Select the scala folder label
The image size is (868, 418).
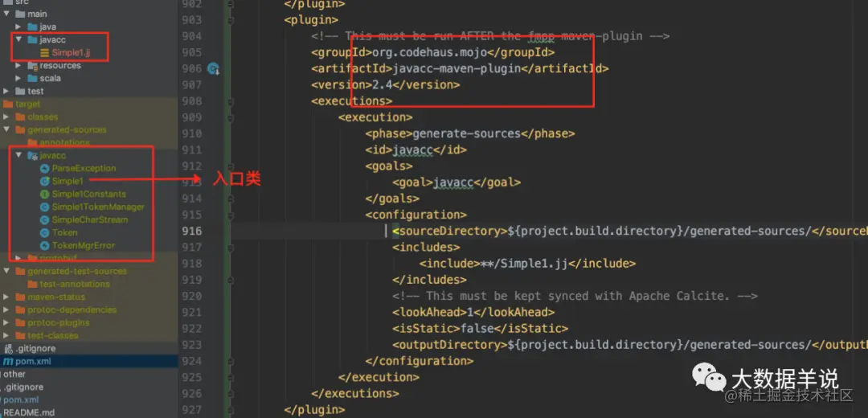click(51, 78)
